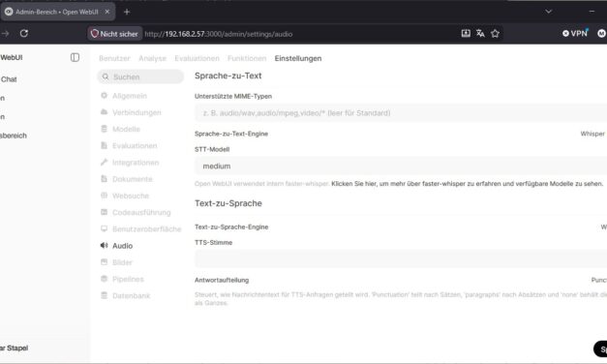Click the STT-Modell field showing medium
The width and height of the screenshot is (607, 364).
point(401,167)
